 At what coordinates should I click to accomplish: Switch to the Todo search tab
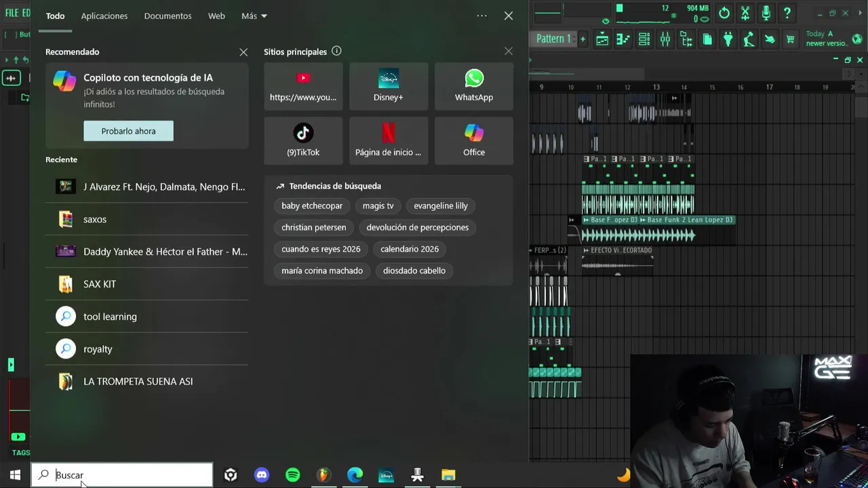(x=56, y=16)
